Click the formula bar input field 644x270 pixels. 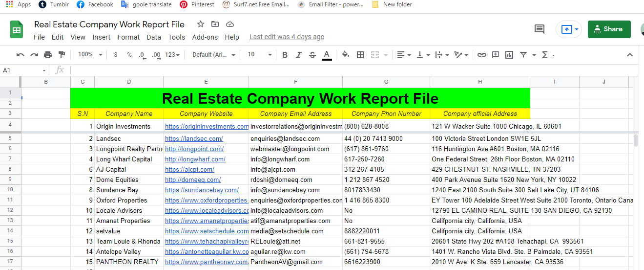pyautogui.click(x=342, y=70)
